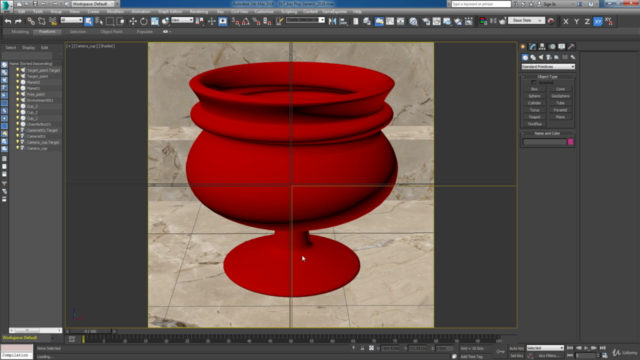The width and height of the screenshot is (640, 360).
Task: Click the object name input field
Action: 544,142
